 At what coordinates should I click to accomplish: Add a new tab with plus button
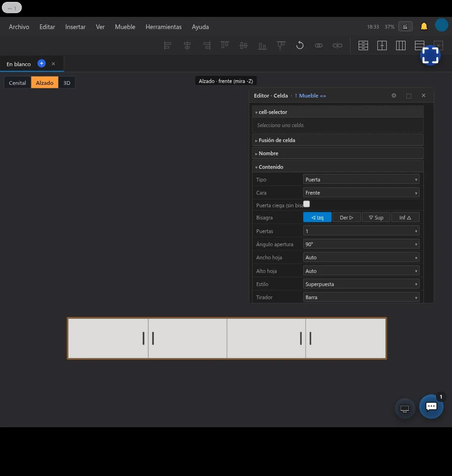click(x=42, y=63)
